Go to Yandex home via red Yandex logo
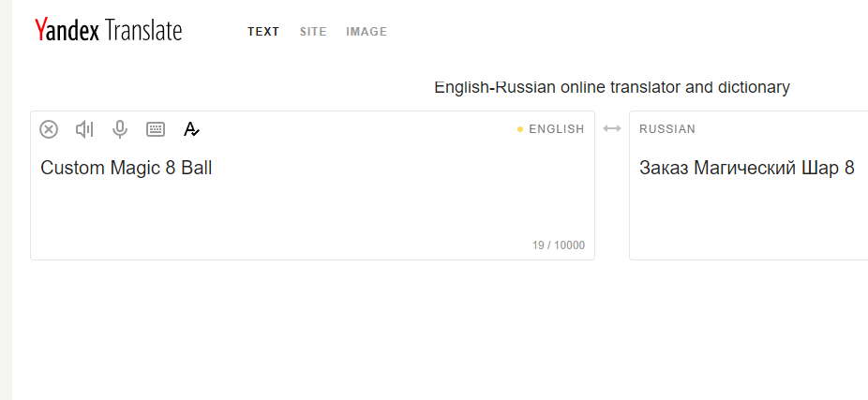868x400 pixels. tap(67, 30)
